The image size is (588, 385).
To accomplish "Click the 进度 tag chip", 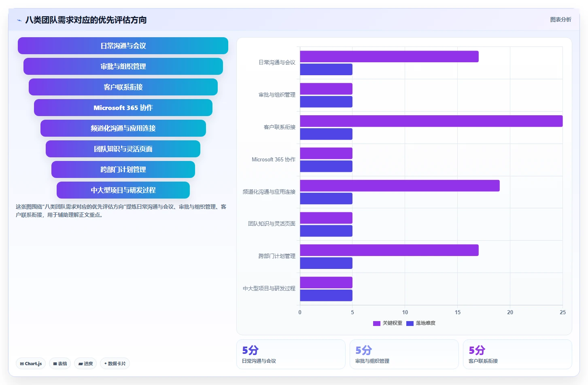I will 85,364.
